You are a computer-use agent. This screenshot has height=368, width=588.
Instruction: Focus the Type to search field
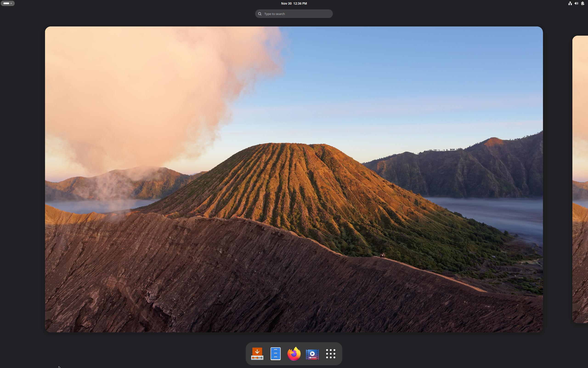294,14
